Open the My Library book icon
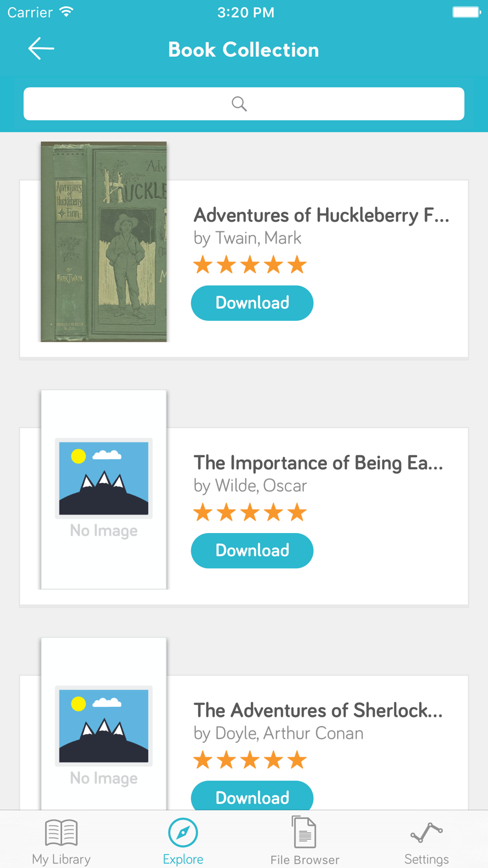The image size is (488, 868). 61,832
